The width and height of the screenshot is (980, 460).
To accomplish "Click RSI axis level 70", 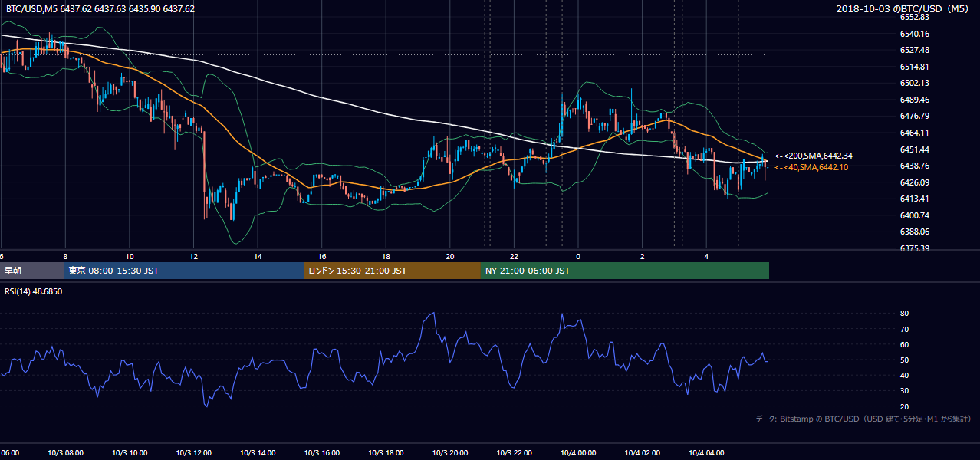I will [904, 329].
